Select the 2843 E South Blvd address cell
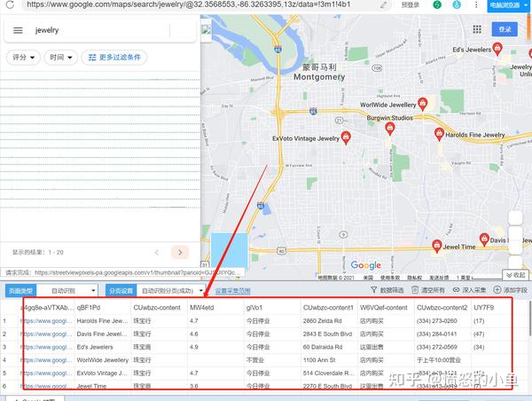The height and width of the screenshot is (401, 532). point(327,334)
